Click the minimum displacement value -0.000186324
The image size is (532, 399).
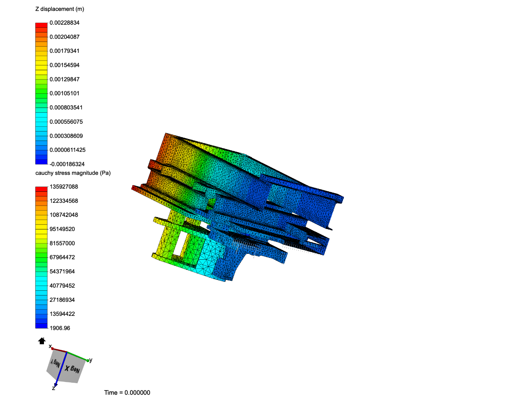tap(67, 164)
